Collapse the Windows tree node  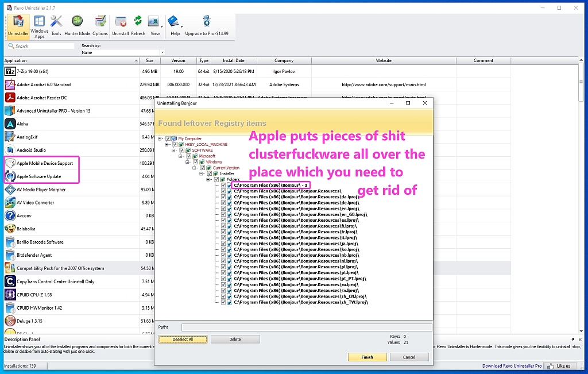188,162
